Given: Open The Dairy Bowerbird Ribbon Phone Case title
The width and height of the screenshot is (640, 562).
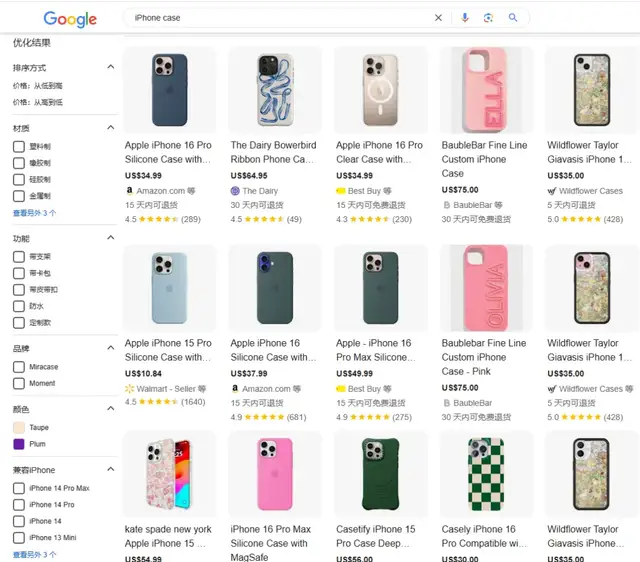Looking at the screenshot, I should [x=273, y=152].
